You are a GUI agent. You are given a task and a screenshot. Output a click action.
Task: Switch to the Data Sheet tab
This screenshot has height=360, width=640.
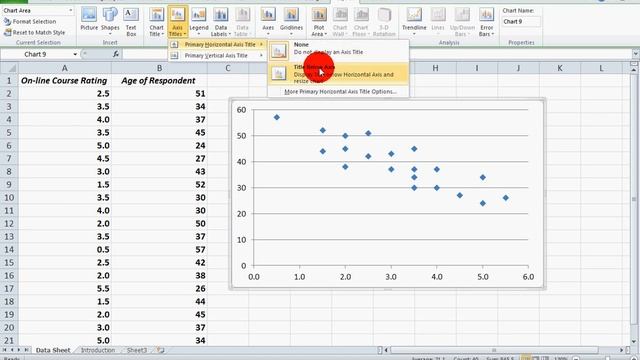[x=53, y=350]
